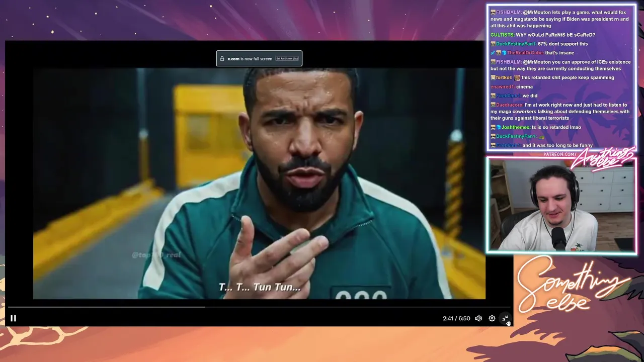Screen dimensions: 644x362
Task: Click the lock icon in the fullscreen notice
Action: pos(222,59)
